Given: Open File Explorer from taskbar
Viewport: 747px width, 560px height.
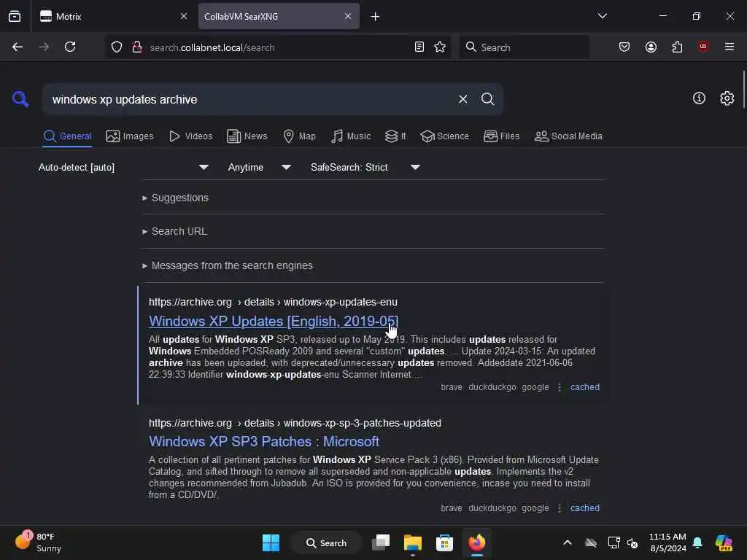Looking at the screenshot, I should tap(413, 542).
